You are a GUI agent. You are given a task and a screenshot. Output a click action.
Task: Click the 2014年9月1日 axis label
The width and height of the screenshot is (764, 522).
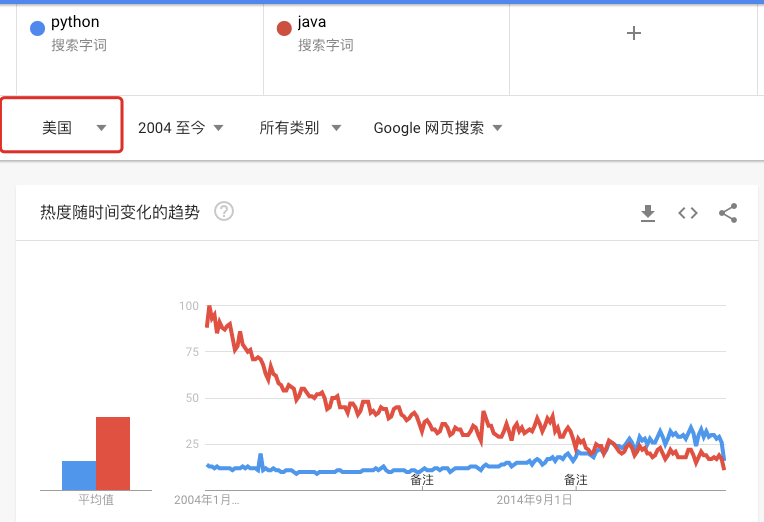pyautogui.click(x=534, y=500)
